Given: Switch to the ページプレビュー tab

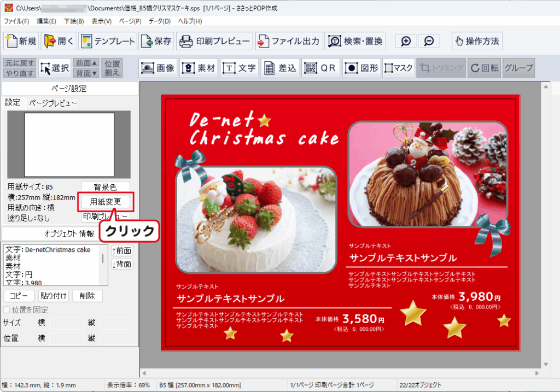Looking at the screenshot, I should coord(53,103).
